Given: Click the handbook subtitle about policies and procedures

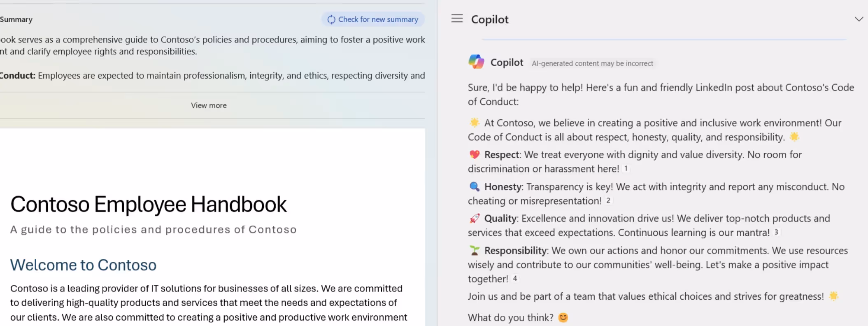Looking at the screenshot, I should coord(154,229).
